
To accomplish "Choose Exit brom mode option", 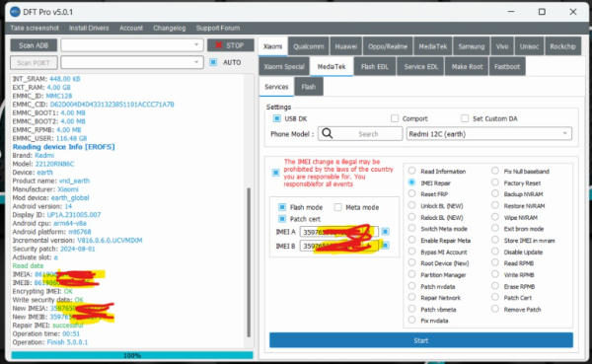I will coord(495,229).
